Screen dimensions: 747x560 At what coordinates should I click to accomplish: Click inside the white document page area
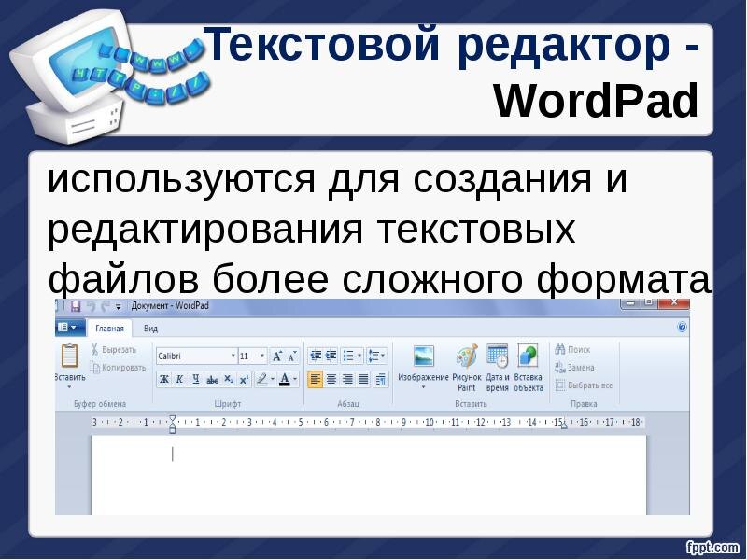[x=369, y=475]
